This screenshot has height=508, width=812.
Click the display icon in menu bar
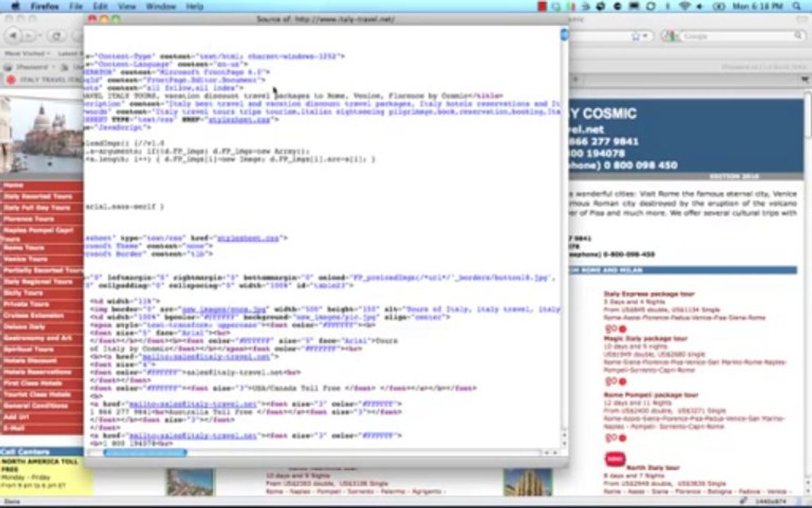[x=634, y=6]
